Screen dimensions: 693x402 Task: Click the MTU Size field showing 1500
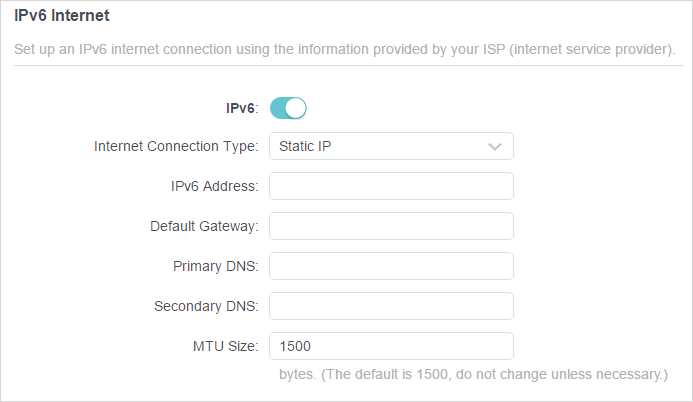tap(391, 346)
